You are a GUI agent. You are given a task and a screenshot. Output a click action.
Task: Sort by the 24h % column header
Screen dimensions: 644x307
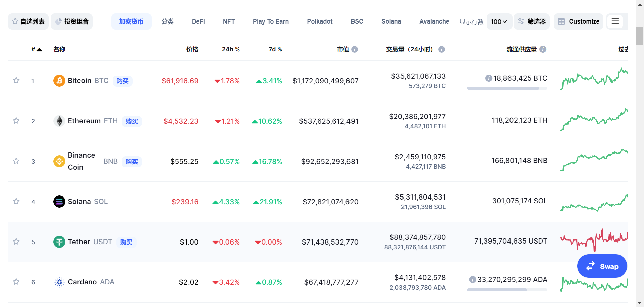[231, 49]
